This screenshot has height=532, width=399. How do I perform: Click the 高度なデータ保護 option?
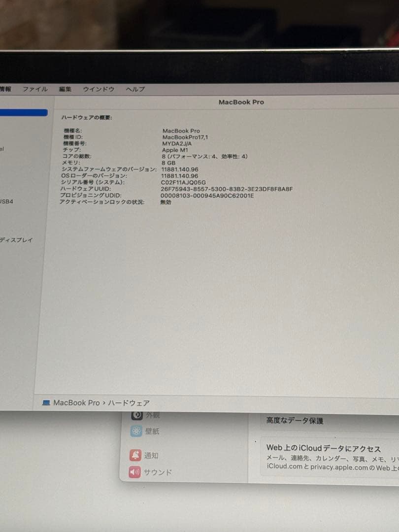coord(296,421)
